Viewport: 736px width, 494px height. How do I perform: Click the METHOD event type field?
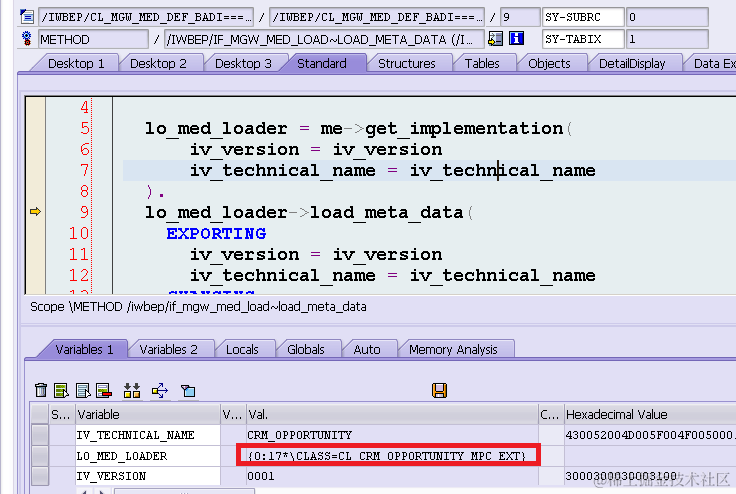[x=93, y=39]
